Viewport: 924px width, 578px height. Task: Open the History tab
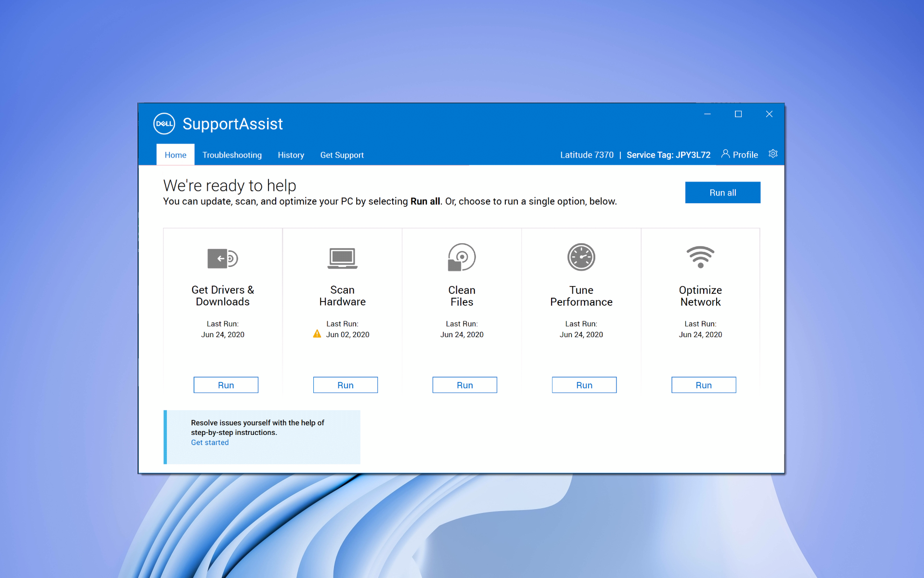[291, 155]
